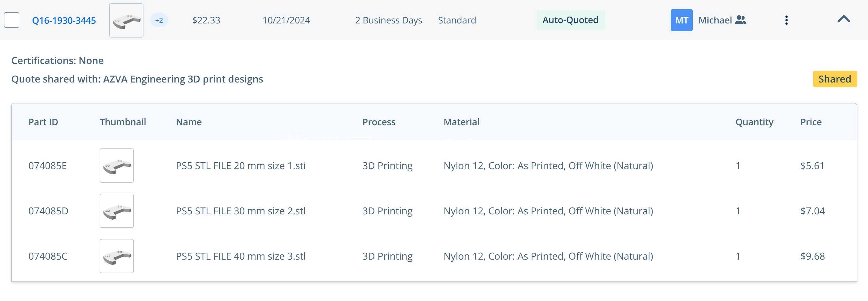Image resolution: width=868 pixels, height=301 pixels.
Task: Click the quote total $22.33
Action: point(206,20)
